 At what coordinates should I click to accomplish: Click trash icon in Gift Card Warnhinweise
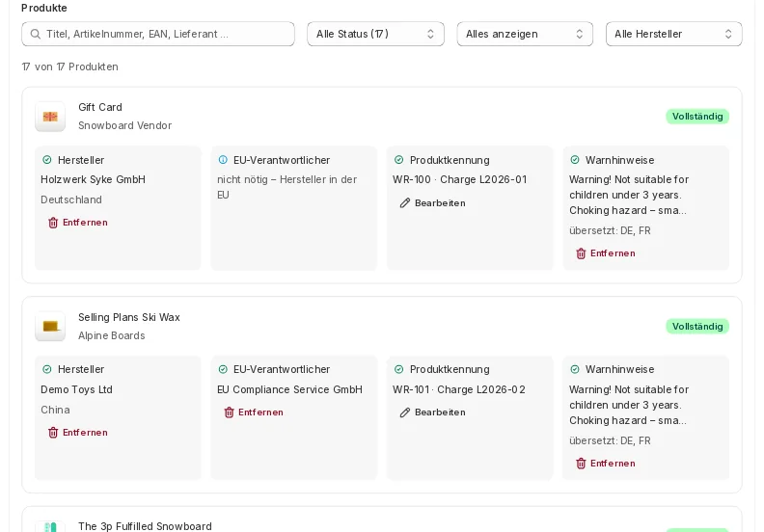click(581, 253)
